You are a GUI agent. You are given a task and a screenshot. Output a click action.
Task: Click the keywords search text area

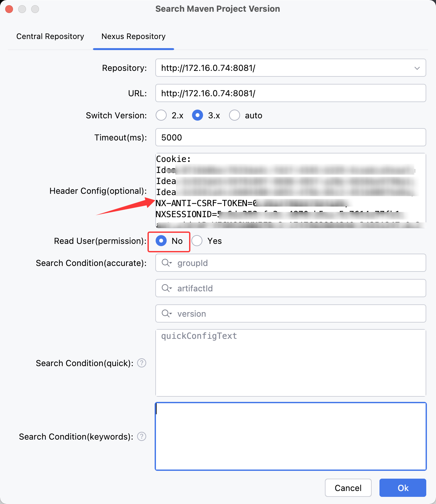click(x=290, y=436)
